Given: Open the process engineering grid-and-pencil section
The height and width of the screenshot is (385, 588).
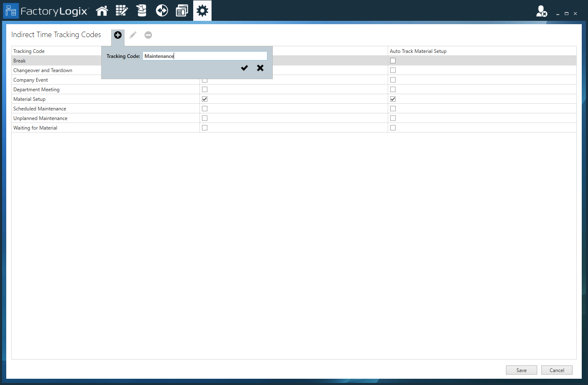Looking at the screenshot, I should point(122,10).
